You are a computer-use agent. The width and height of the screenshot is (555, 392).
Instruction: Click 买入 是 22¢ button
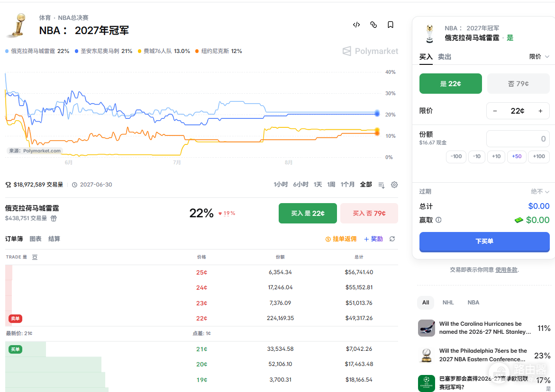tap(308, 213)
